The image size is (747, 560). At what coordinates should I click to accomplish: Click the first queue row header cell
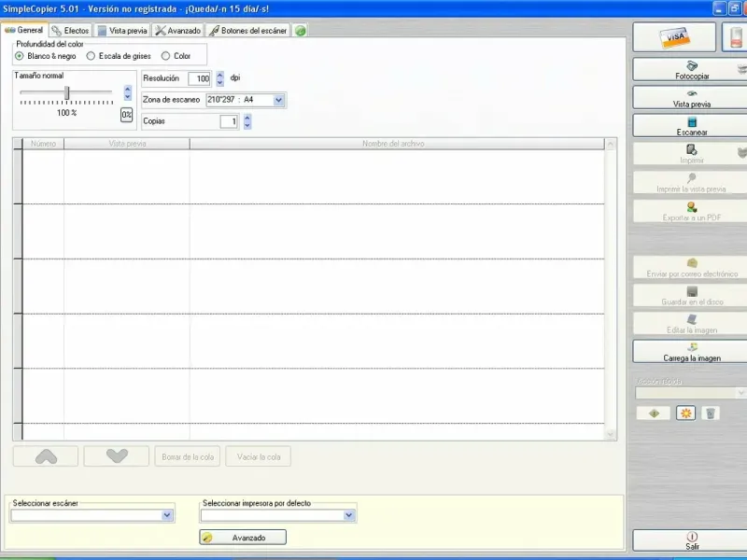pyautogui.click(x=18, y=176)
